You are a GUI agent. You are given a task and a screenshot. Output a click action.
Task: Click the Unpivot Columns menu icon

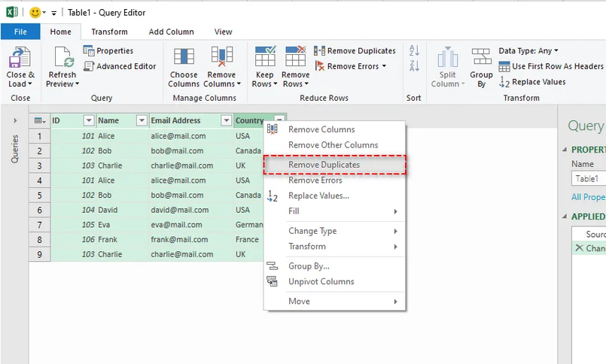pyautogui.click(x=272, y=281)
